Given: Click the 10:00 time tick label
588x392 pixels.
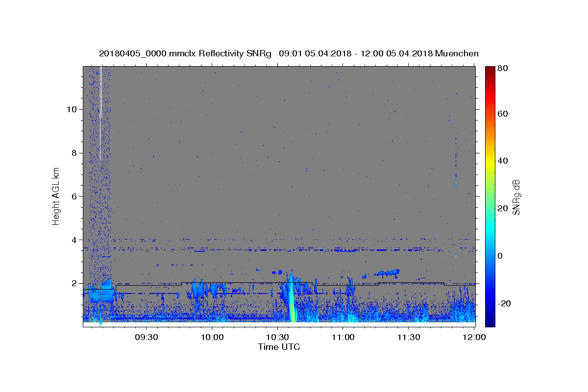Looking at the screenshot, I should click(212, 337).
